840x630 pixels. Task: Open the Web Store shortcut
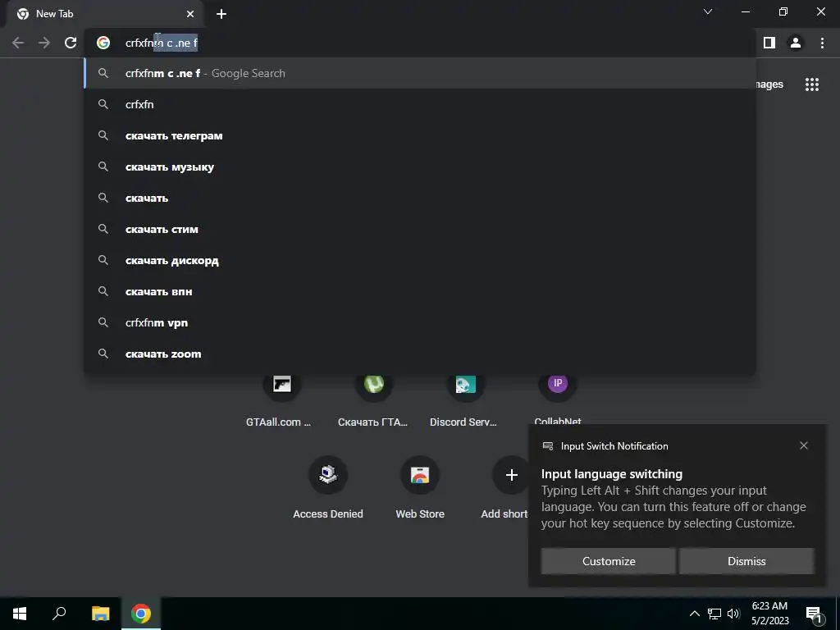click(420, 487)
